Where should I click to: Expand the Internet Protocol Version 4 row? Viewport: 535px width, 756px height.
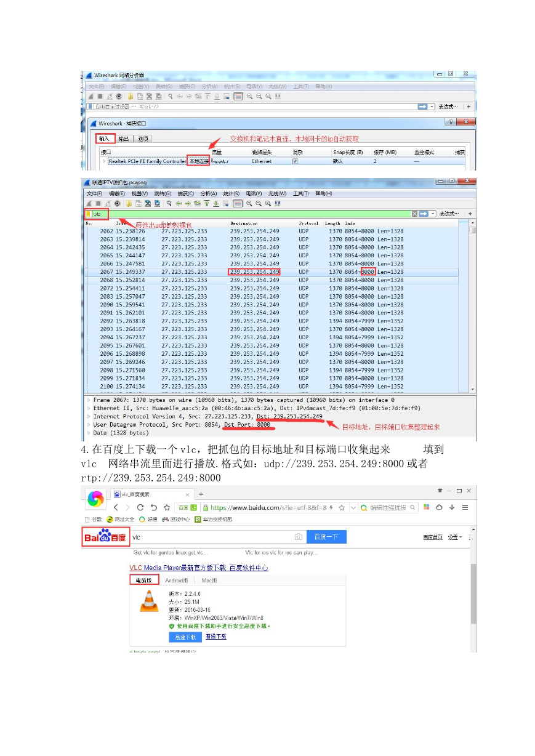[89, 417]
